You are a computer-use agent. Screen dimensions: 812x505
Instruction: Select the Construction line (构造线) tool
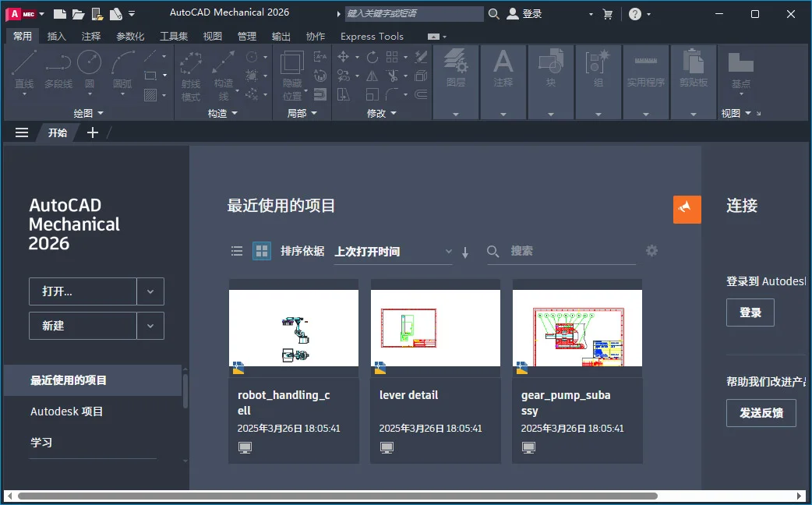(224, 76)
